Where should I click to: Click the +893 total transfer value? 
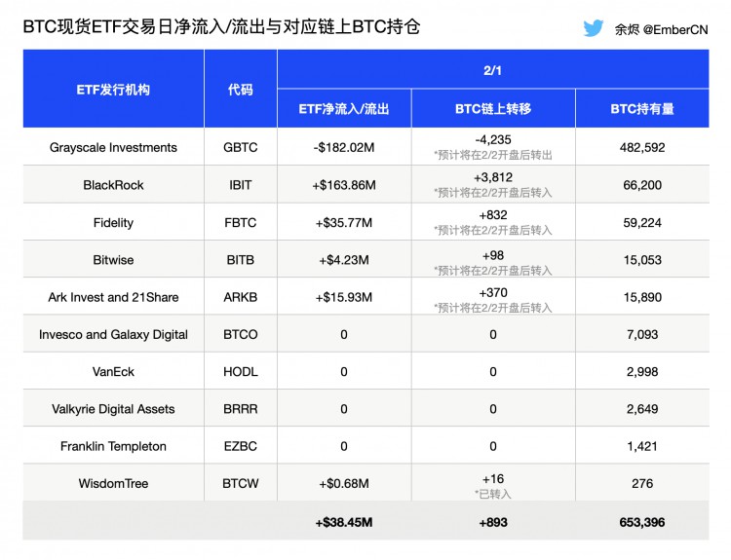click(x=493, y=522)
